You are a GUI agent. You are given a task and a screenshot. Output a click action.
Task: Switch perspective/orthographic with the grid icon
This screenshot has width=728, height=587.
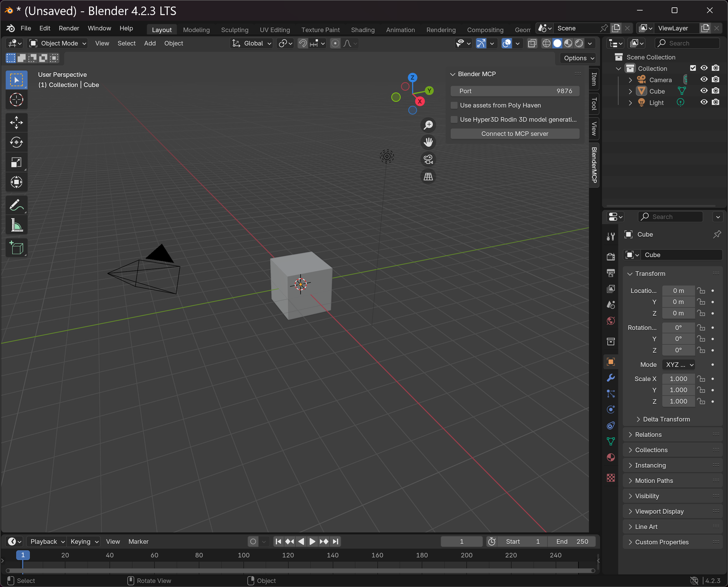coord(428,177)
